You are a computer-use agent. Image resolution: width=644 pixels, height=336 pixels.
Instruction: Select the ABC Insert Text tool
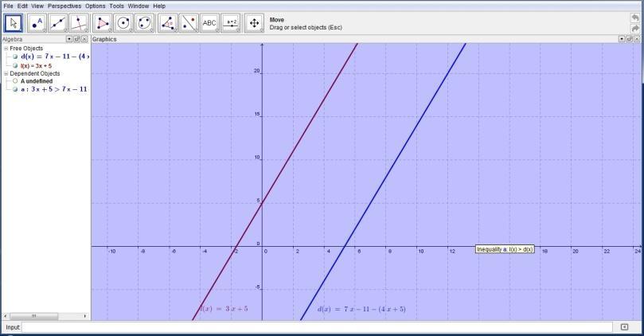[209, 23]
